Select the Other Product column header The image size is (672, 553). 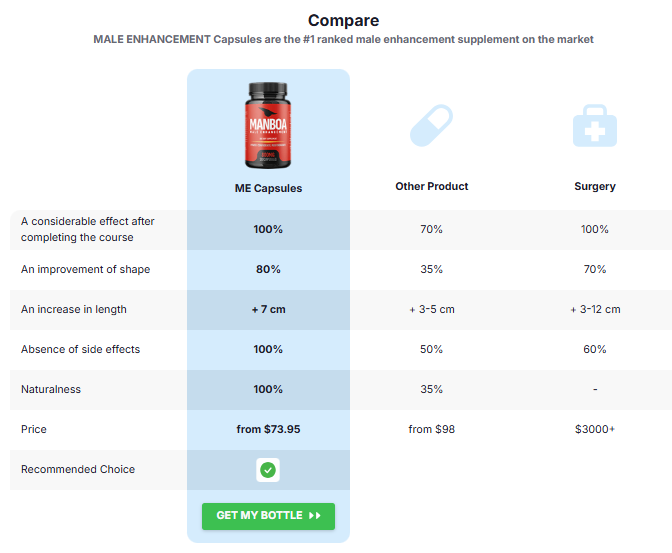tap(432, 186)
